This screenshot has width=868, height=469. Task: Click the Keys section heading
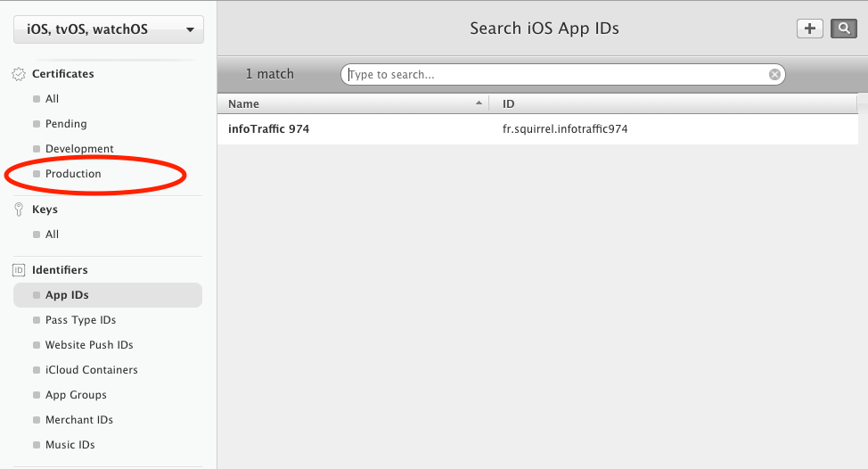click(45, 210)
